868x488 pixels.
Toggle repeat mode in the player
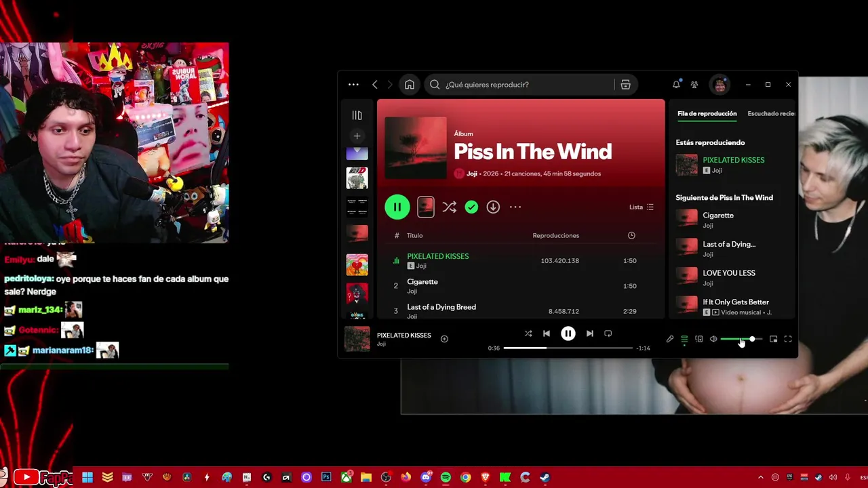pyautogui.click(x=608, y=333)
